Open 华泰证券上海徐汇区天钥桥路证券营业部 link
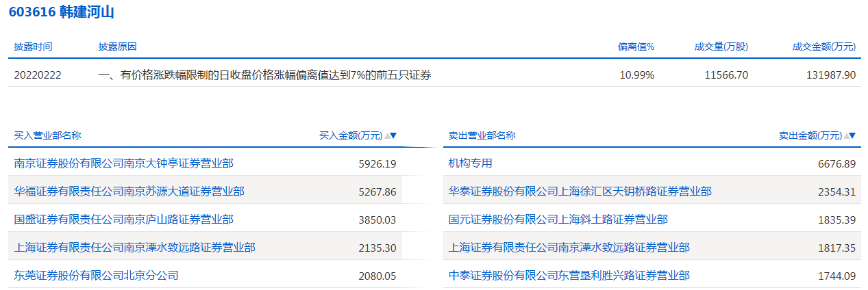 [580, 192]
